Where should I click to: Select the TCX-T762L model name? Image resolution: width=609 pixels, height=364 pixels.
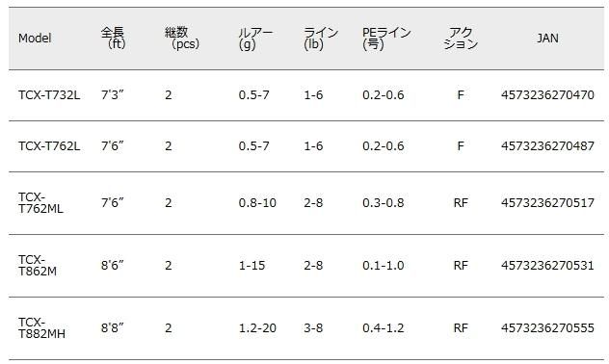point(49,146)
